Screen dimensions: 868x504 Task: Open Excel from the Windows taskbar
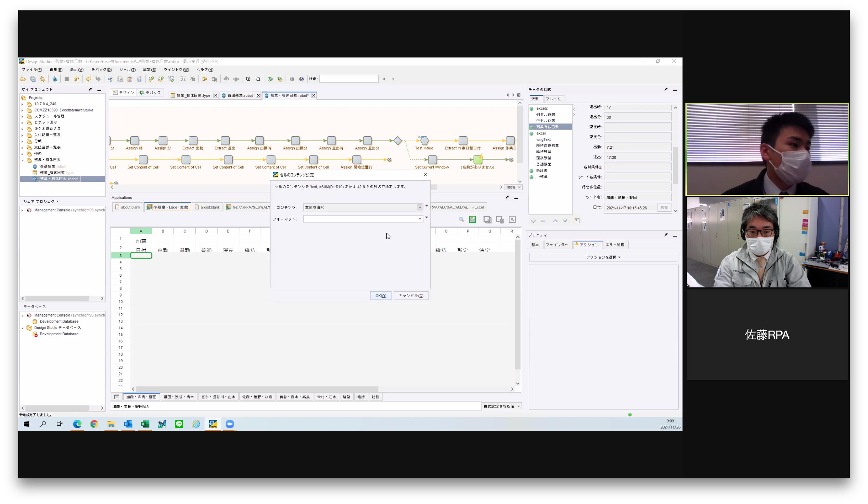[x=145, y=424]
